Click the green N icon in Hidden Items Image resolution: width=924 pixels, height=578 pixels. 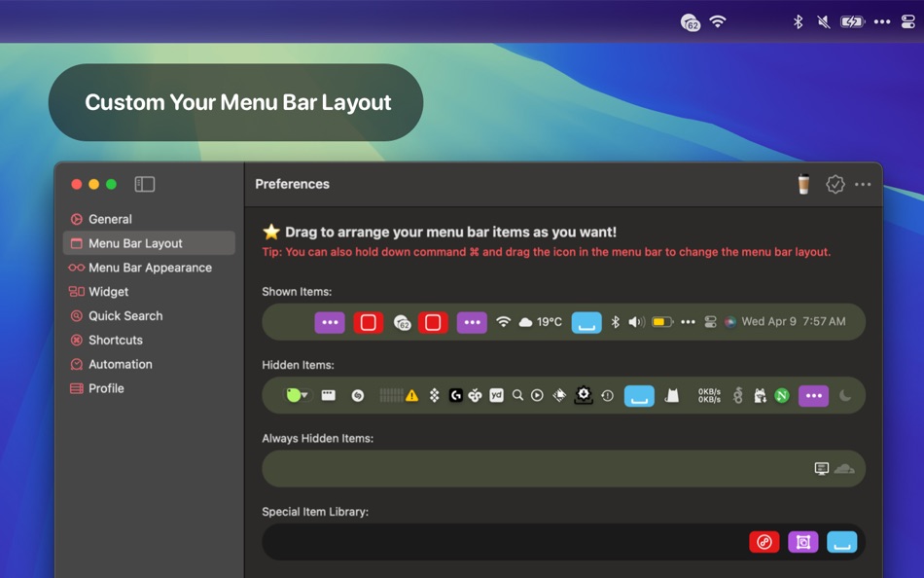point(782,395)
